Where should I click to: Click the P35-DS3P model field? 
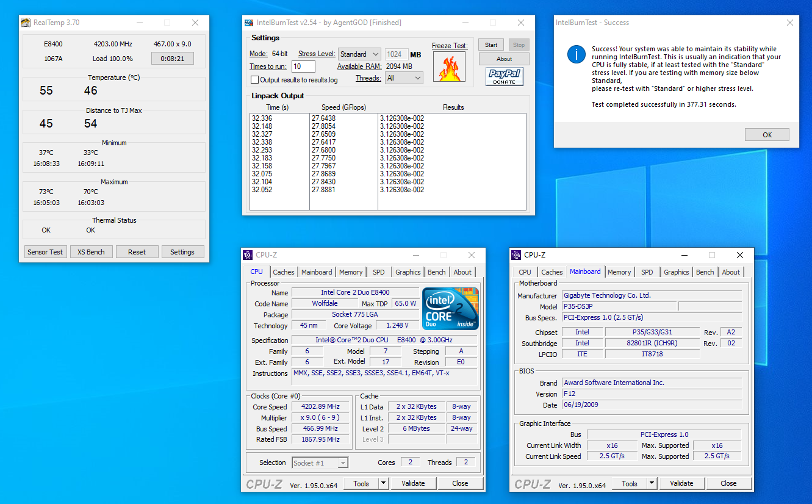pyautogui.click(x=619, y=306)
